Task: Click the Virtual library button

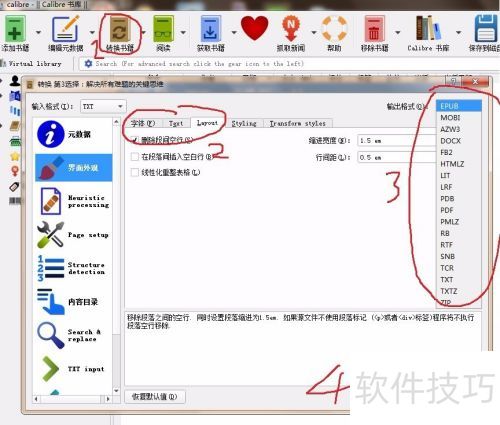Action: coord(31,63)
